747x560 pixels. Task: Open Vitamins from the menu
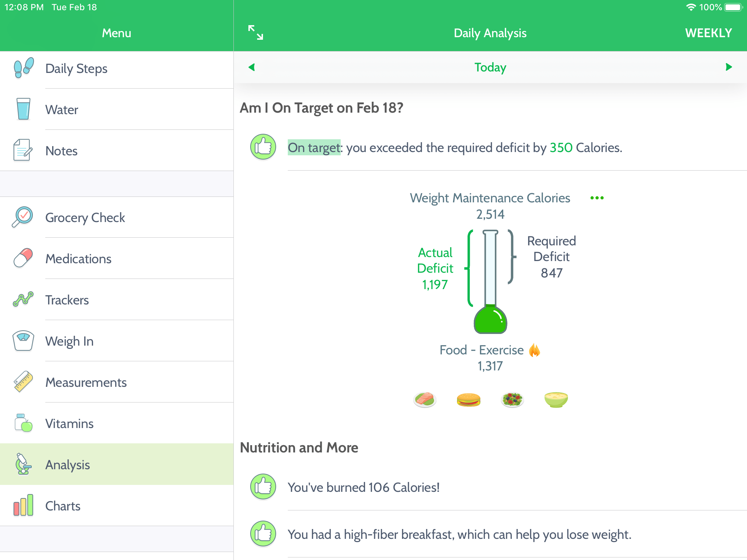coord(69,423)
